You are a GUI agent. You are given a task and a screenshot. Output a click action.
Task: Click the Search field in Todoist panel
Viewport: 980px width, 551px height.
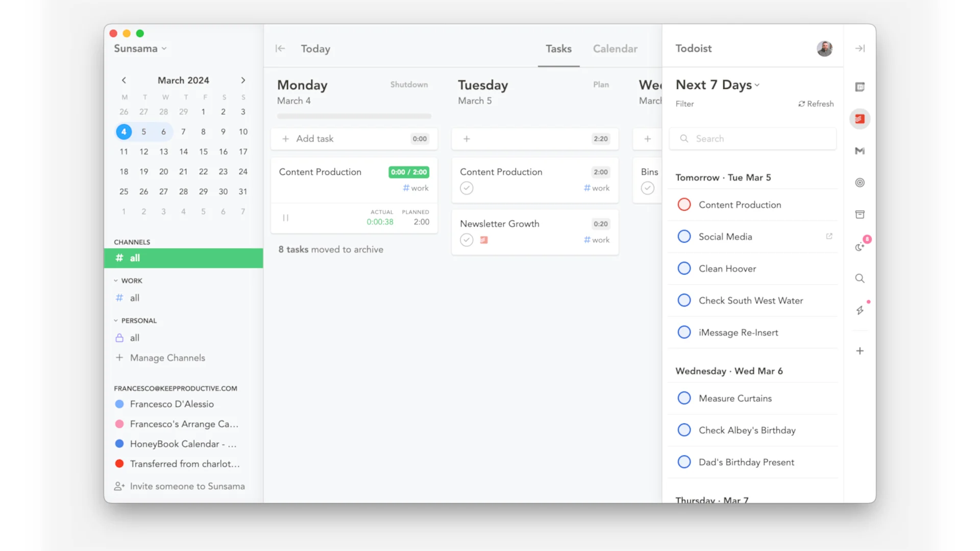coord(752,138)
